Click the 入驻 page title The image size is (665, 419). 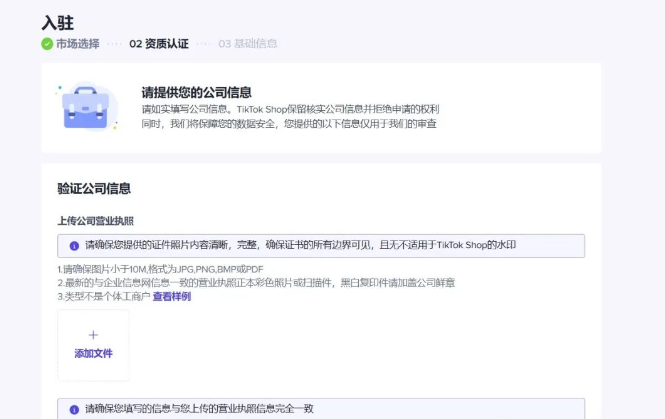click(x=57, y=21)
